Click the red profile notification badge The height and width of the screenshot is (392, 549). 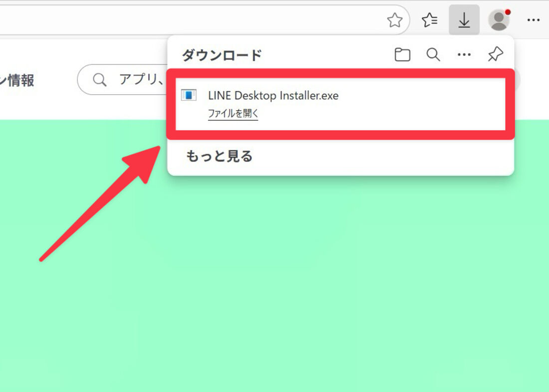tap(508, 11)
